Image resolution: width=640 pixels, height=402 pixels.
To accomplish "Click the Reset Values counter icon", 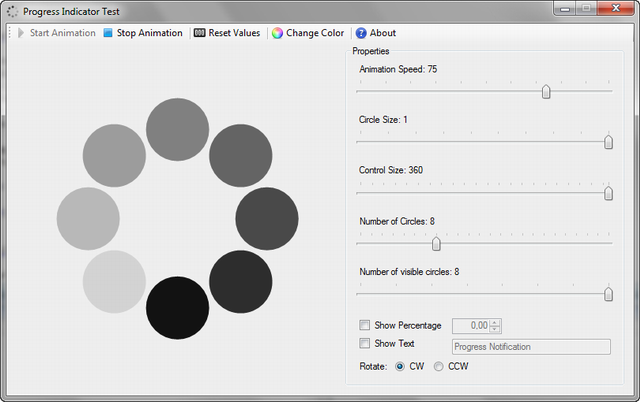I will coord(200,33).
